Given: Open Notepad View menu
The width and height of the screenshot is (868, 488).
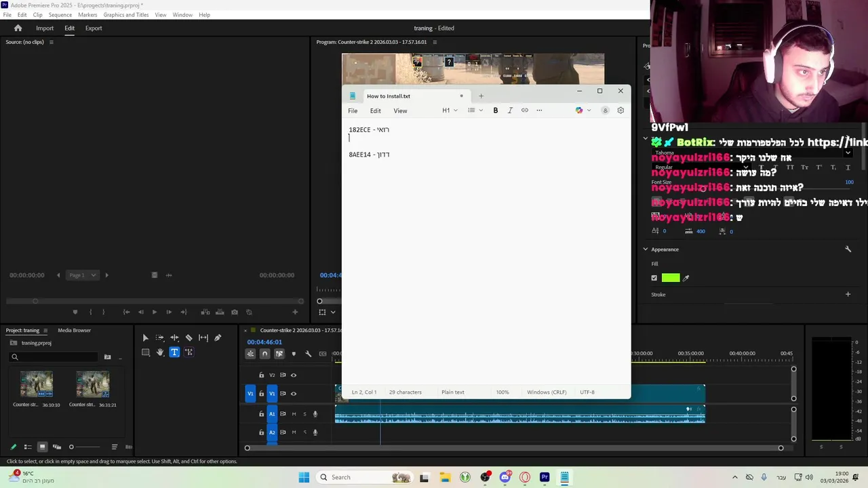Looking at the screenshot, I should 400,110.
